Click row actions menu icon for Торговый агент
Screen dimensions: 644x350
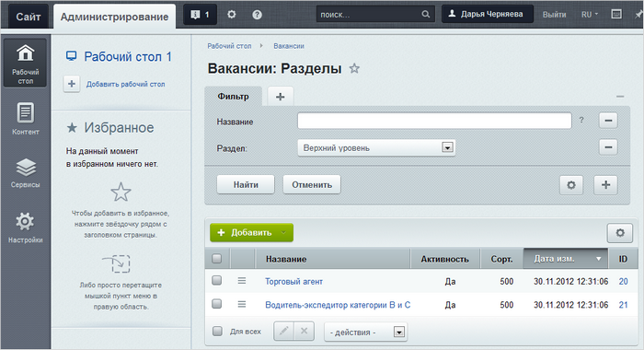242,281
